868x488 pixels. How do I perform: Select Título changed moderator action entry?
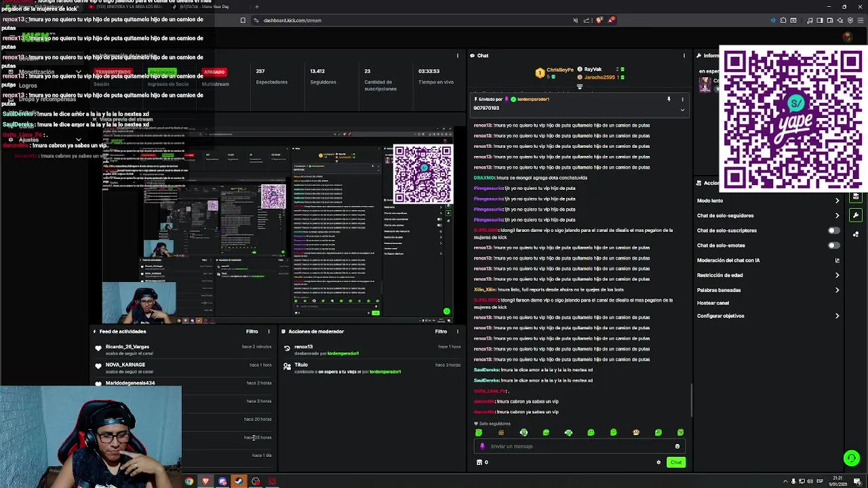(x=372, y=368)
